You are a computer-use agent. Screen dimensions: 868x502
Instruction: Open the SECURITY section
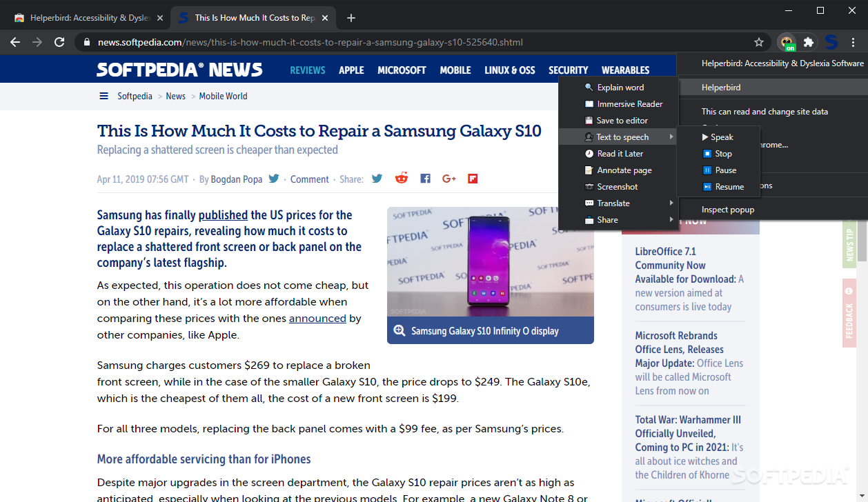569,70
